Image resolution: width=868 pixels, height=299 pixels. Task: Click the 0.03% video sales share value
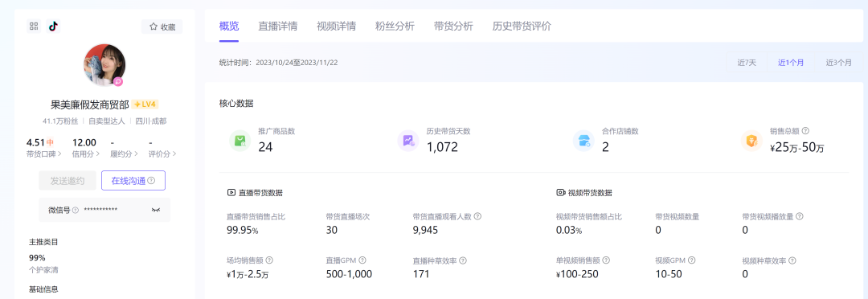[x=569, y=230]
